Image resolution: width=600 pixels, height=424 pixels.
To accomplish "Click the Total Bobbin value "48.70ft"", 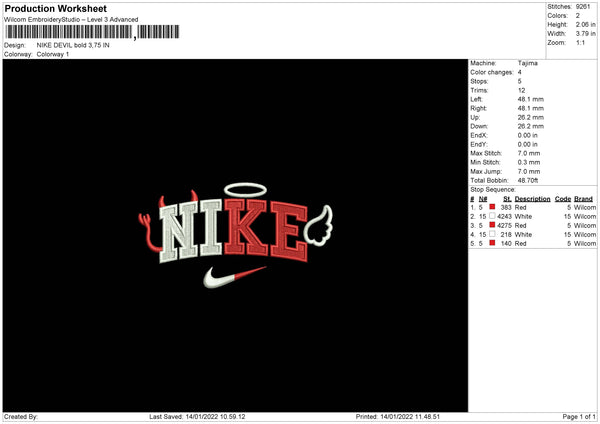I will pos(528,180).
